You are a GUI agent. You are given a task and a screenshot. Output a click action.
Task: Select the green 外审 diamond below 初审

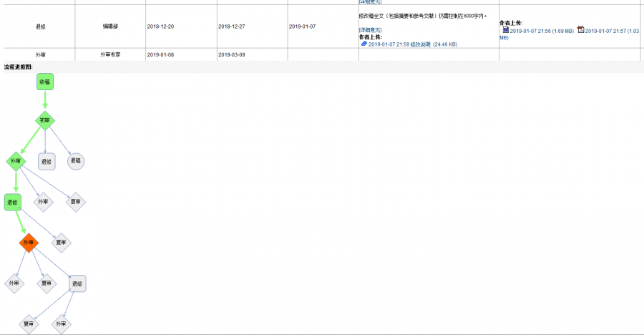point(16,161)
